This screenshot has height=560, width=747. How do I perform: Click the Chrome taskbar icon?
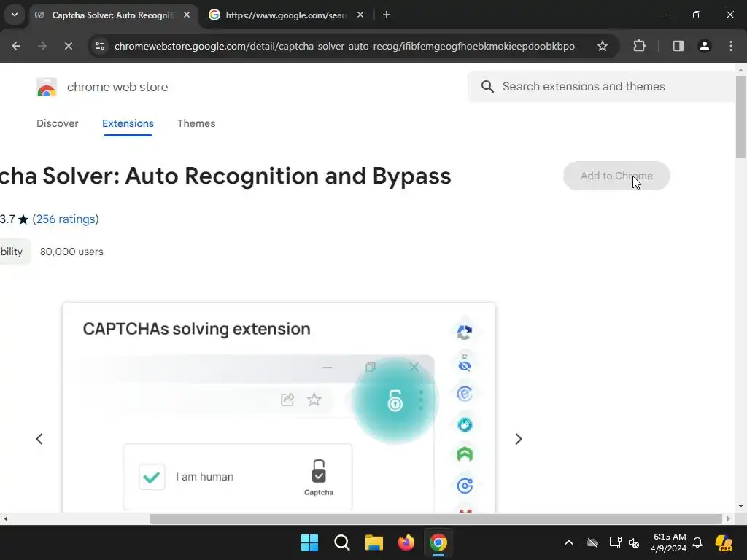click(x=438, y=542)
